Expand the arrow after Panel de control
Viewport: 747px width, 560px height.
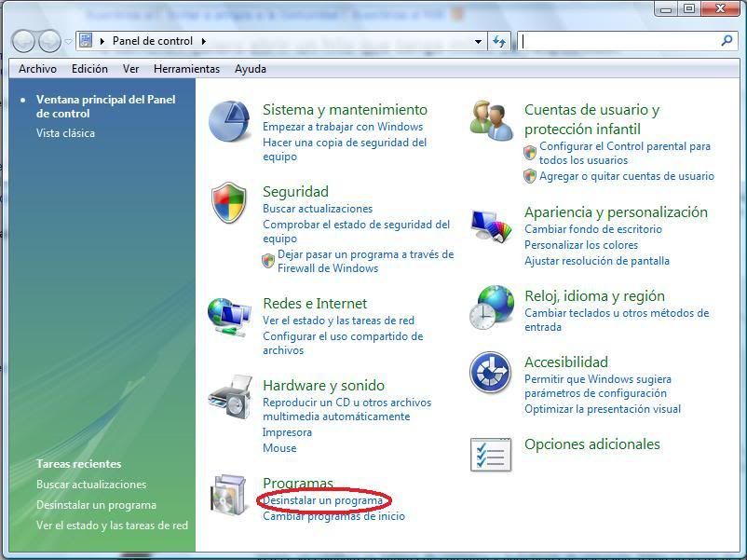coord(203,41)
